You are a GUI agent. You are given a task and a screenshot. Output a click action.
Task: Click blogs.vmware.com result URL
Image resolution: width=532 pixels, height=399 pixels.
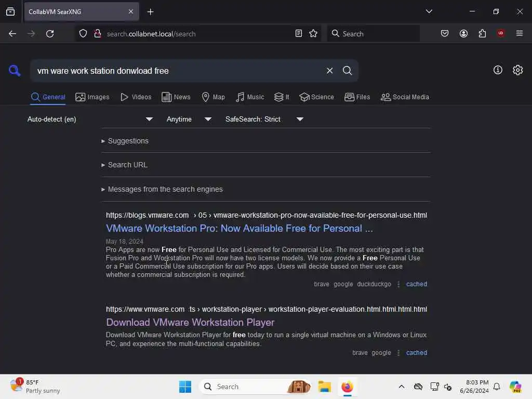(x=267, y=215)
